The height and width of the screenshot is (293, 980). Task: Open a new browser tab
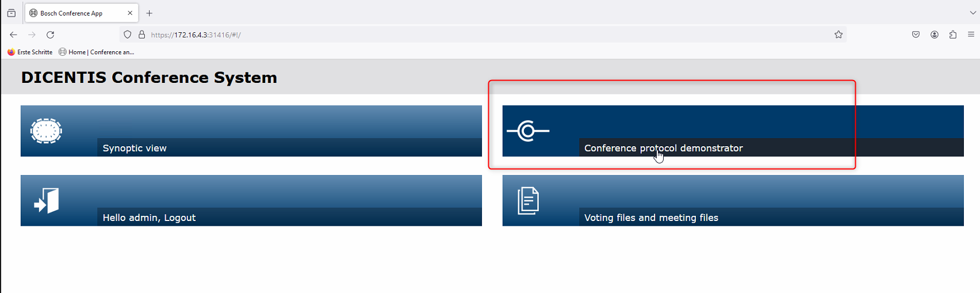pos(150,13)
